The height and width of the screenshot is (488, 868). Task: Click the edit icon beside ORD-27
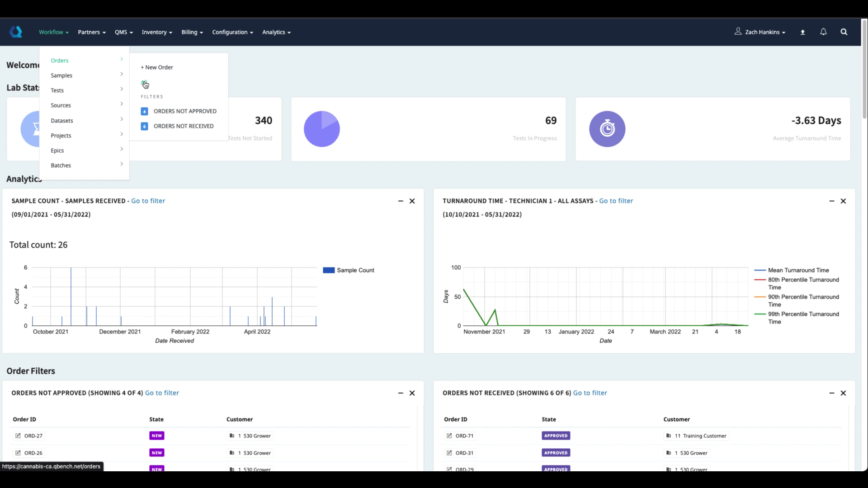point(18,436)
